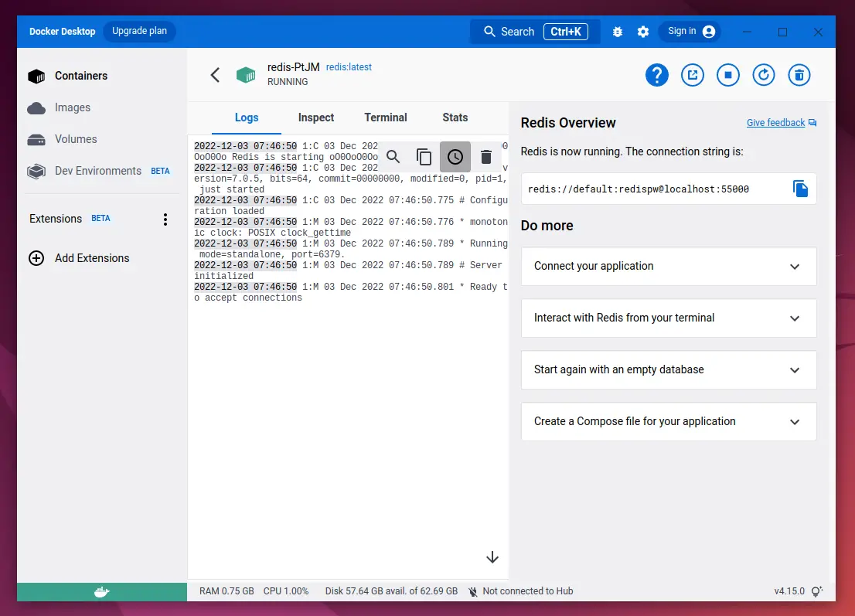Click the Disk 57.64 GB avail. status
Image resolution: width=855 pixels, height=616 pixels.
tap(391, 591)
